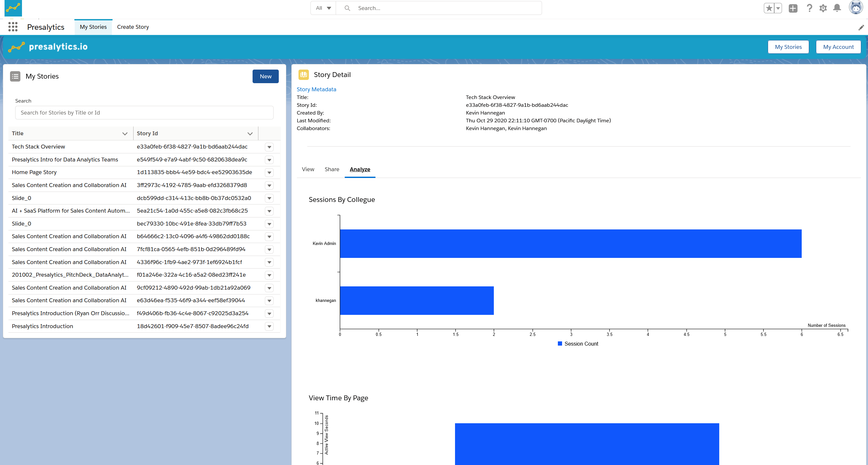The image size is (868, 465).
Task: Click the Story Detail yellow icon
Action: [303, 74]
